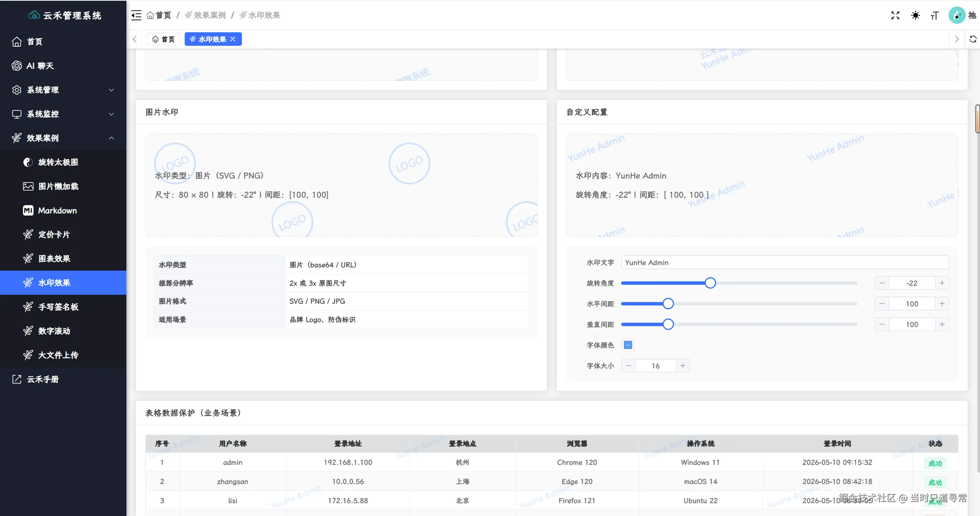
Task: Click the 字体大小 value field showing 16
Action: click(656, 366)
